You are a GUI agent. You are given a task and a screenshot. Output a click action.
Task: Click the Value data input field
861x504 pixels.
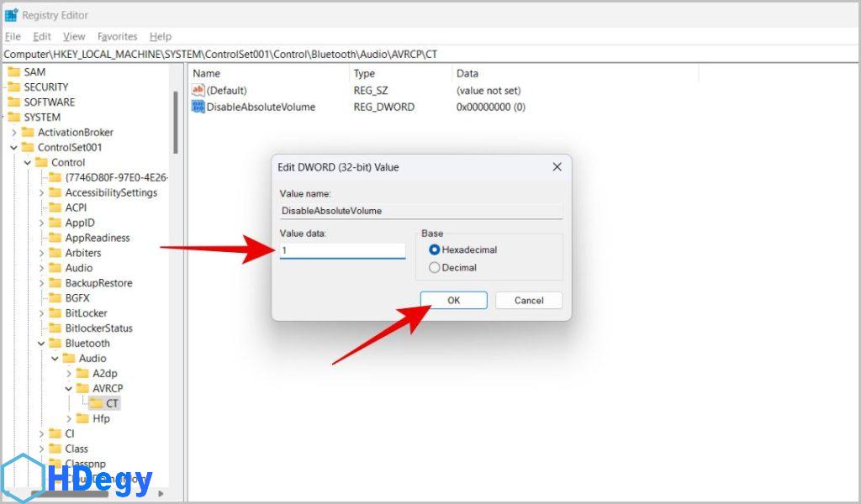(343, 250)
